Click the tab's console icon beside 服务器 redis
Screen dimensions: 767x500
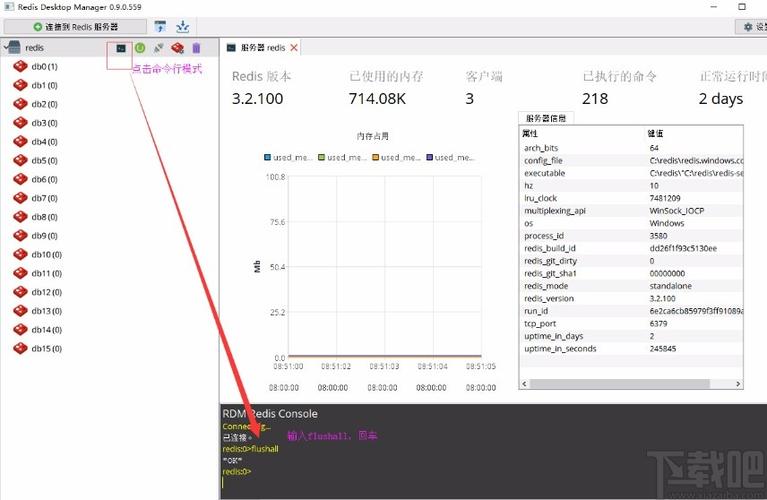click(x=231, y=47)
